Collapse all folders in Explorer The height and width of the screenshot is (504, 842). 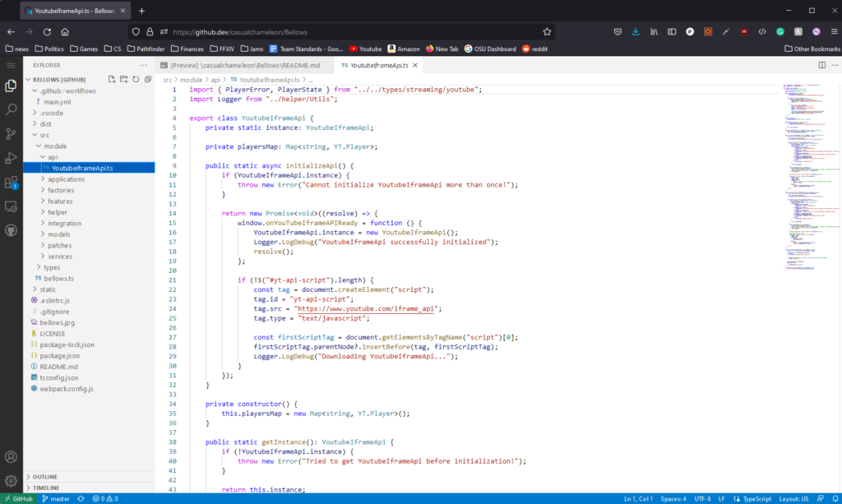tap(147, 79)
